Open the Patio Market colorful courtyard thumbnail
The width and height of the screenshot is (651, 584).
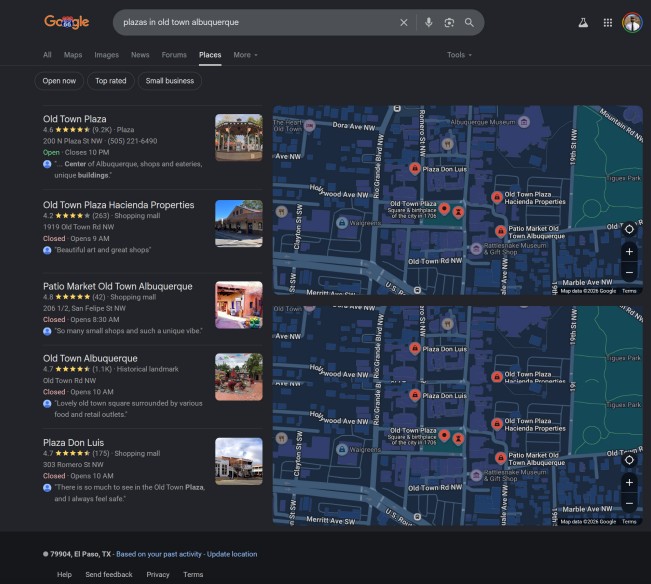coord(239,305)
